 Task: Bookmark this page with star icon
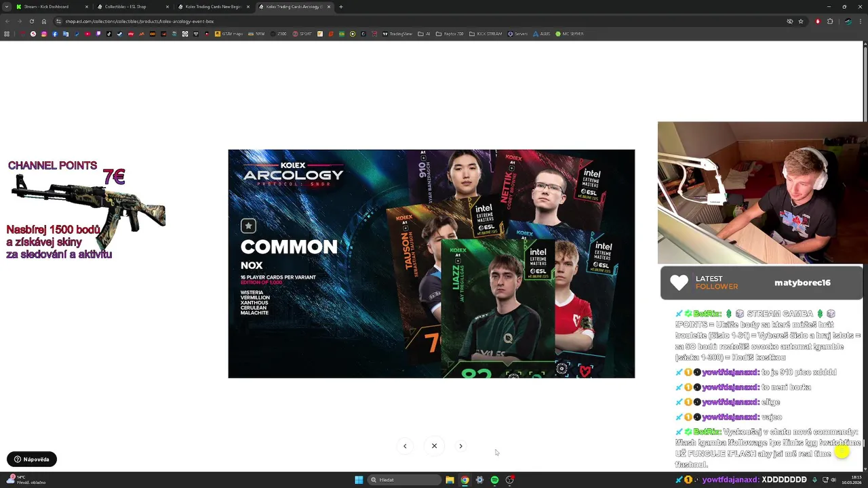tap(801, 21)
